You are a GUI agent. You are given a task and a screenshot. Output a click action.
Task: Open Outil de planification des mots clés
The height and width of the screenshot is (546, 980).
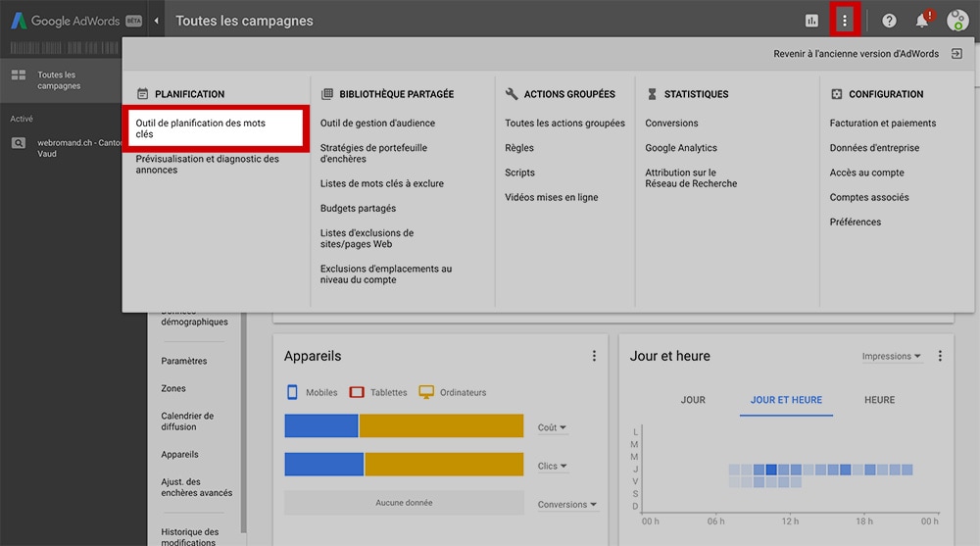pos(214,128)
